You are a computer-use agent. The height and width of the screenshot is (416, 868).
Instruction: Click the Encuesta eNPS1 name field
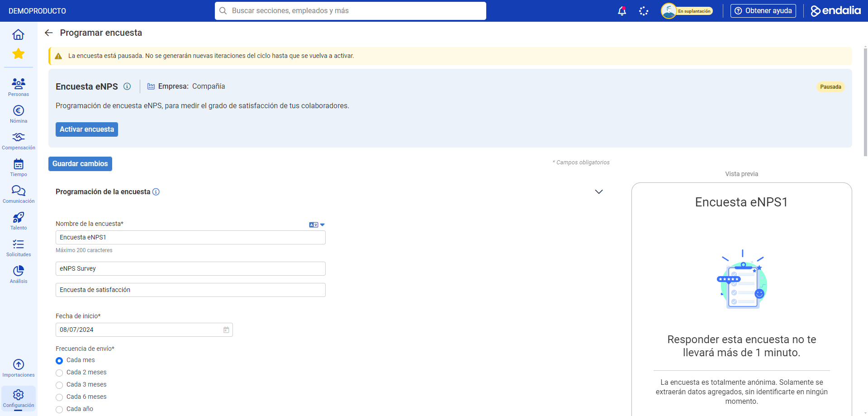click(x=190, y=238)
